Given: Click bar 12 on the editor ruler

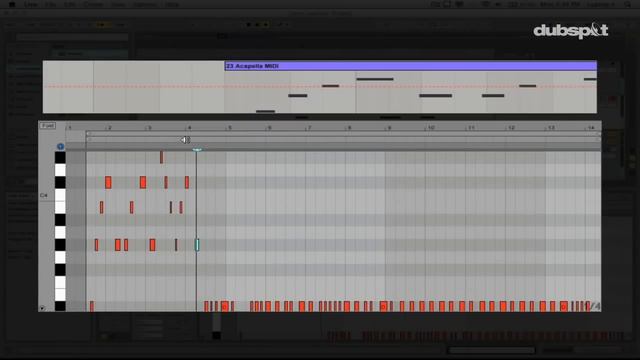Looking at the screenshot, I should [511, 128].
